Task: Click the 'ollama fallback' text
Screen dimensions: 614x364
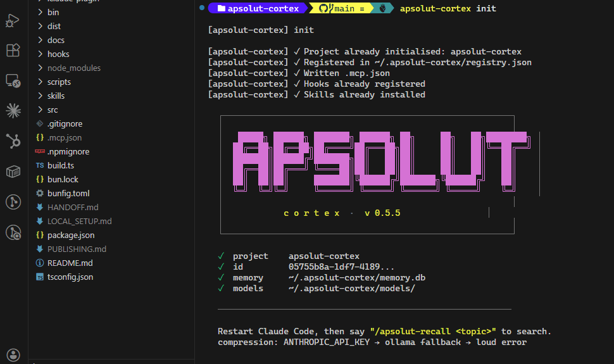Action: [x=423, y=342]
